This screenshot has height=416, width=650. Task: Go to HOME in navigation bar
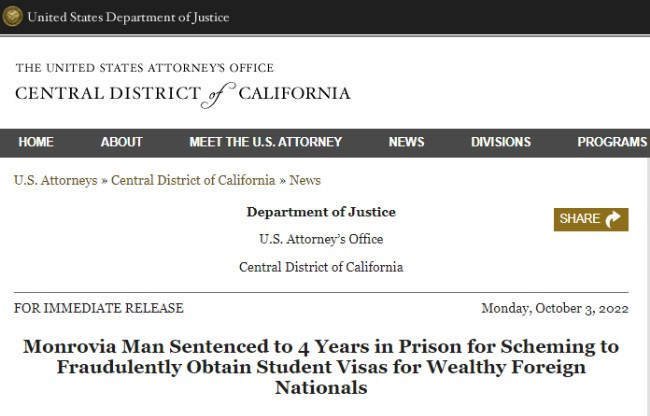pyautogui.click(x=36, y=142)
